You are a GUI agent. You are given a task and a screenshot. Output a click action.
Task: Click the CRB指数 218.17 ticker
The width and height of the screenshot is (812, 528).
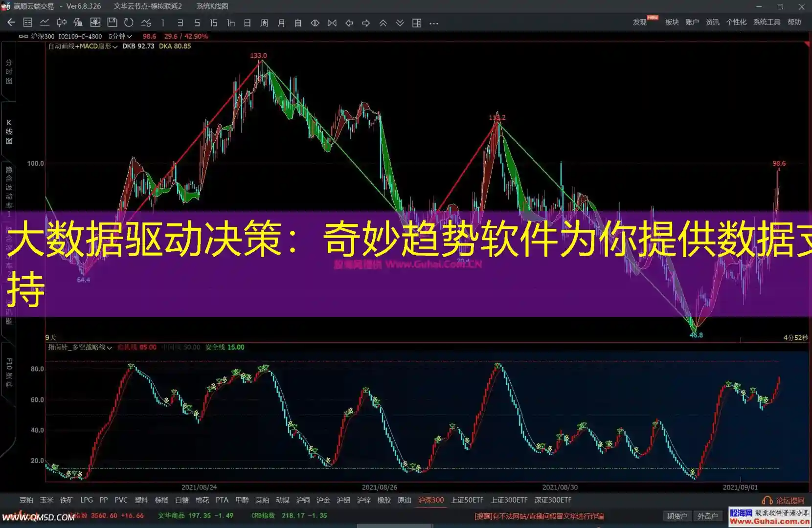(x=289, y=516)
